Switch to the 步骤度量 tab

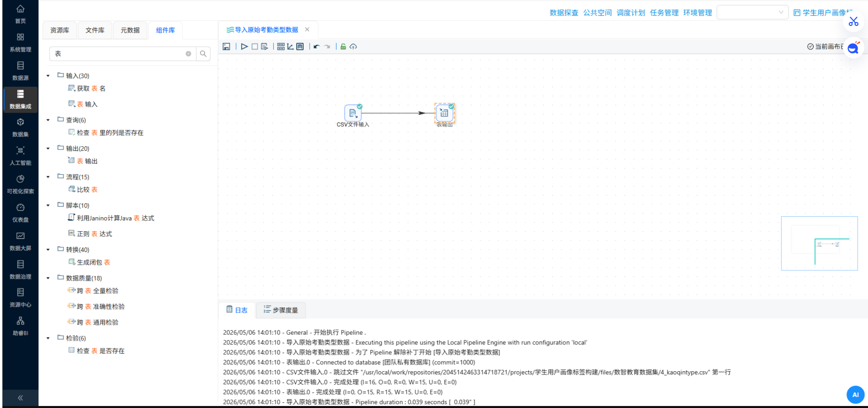(x=281, y=310)
